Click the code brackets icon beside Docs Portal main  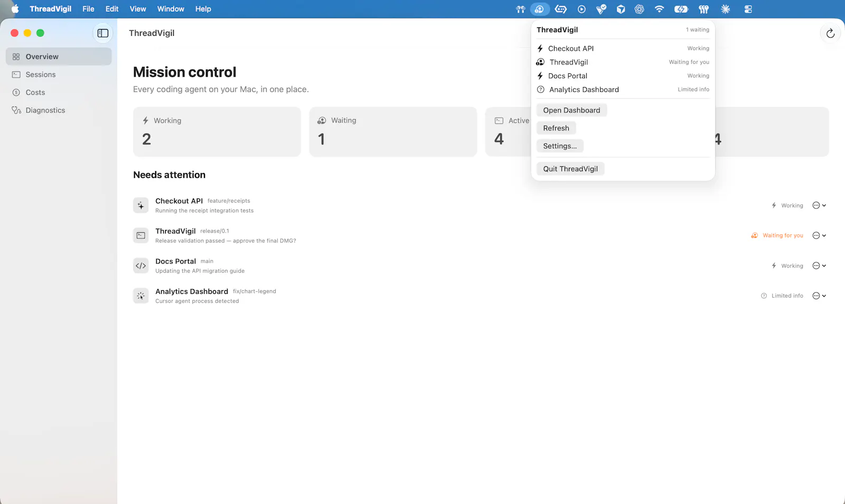pyautogui.click(x=140, y=265)
